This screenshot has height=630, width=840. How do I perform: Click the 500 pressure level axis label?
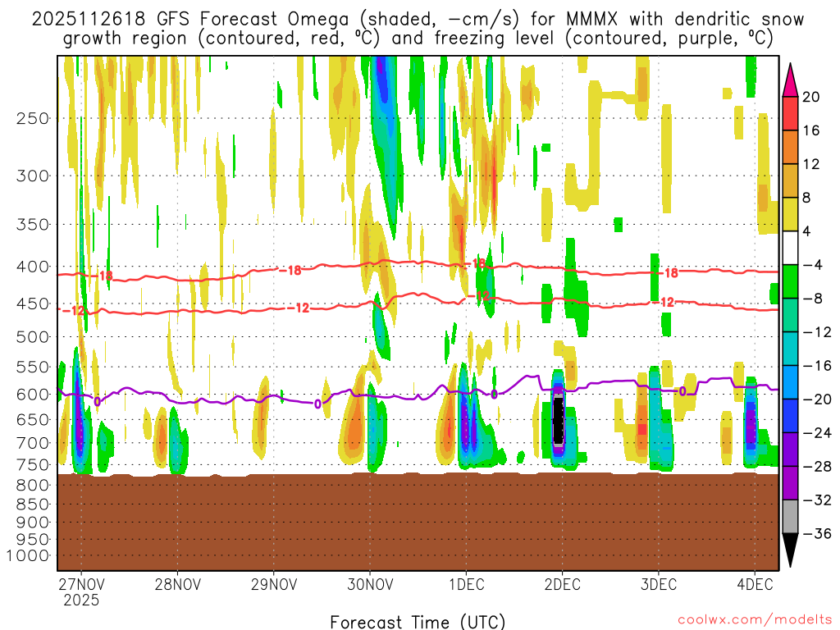coord(33,336)
